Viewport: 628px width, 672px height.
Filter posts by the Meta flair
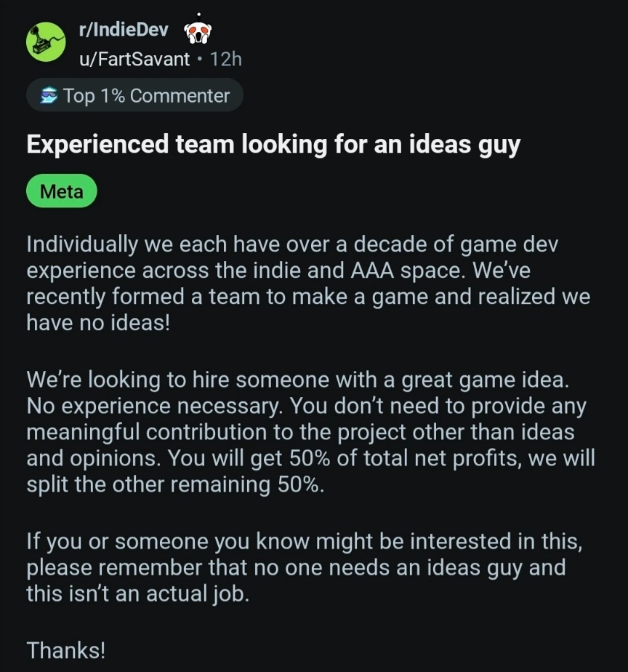pos(62,192)
